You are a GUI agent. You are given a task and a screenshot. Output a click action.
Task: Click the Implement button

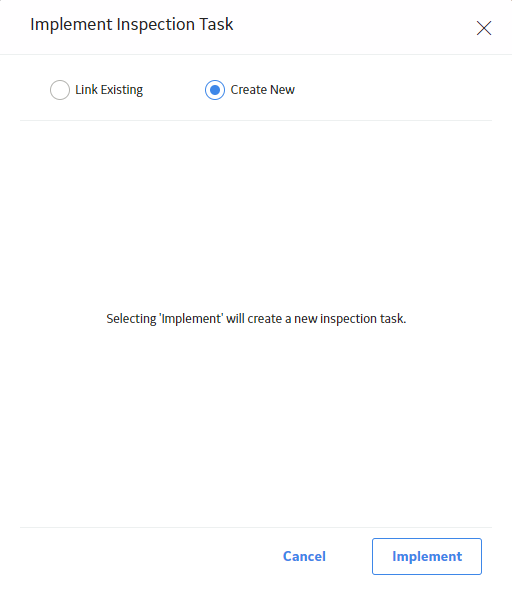click(427, 556)
